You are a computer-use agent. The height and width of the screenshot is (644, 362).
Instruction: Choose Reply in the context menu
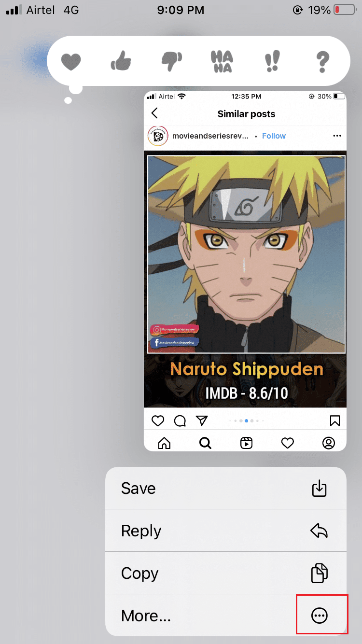coord(226,531)
